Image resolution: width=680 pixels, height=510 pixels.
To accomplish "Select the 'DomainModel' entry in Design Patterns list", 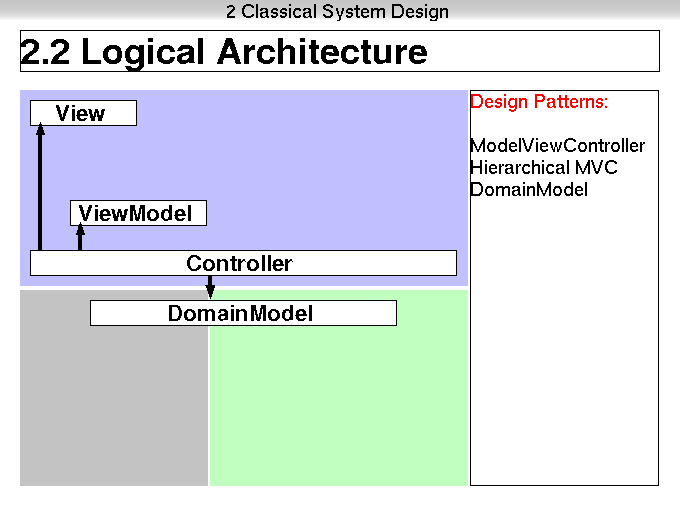I will coord(529,190).
